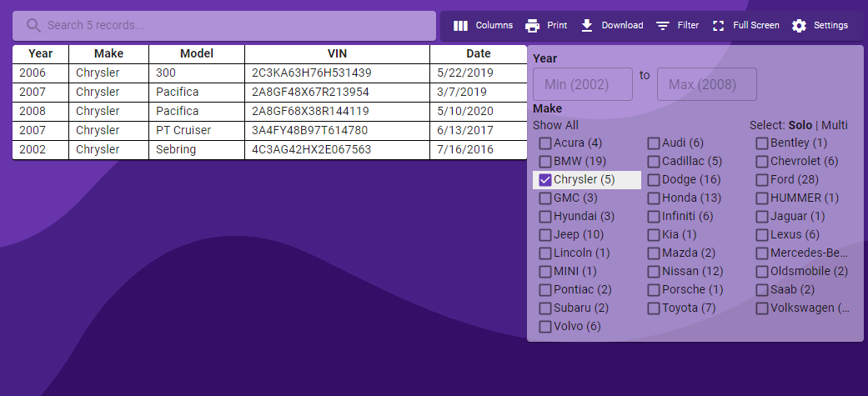Sort by the Model column header
The width and height of the screenshot is (868, 396).
click(197, 53)
